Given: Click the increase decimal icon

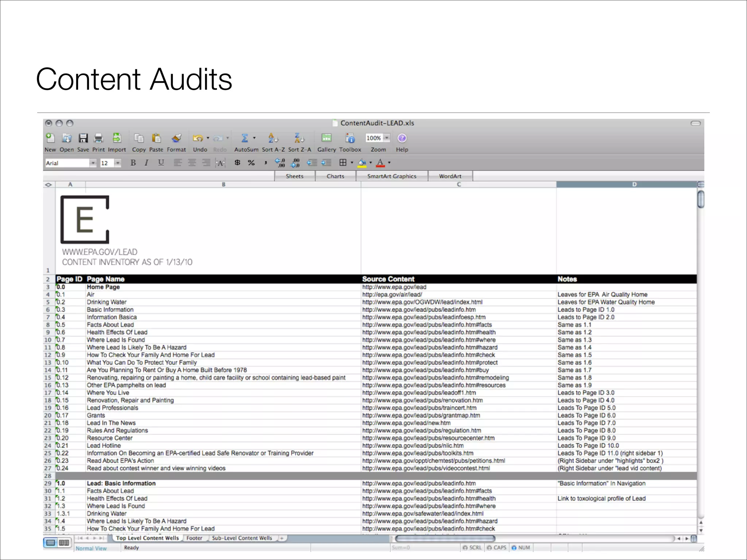Looking at the screenshot, I should 280,163.
